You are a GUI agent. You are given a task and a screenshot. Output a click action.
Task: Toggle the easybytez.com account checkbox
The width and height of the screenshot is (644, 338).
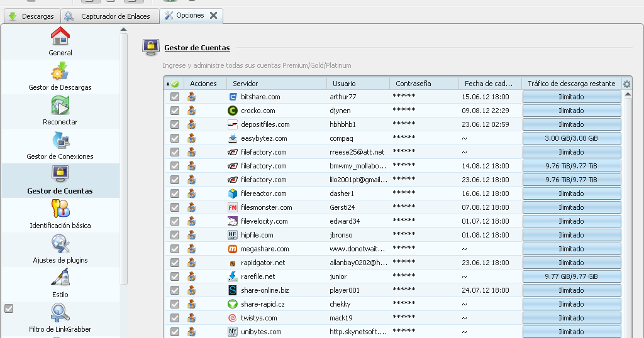tap(175, 138)
